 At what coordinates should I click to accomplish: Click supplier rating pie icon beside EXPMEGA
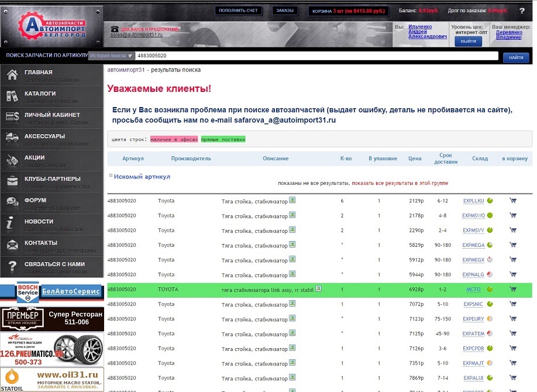pyautogui.click(x=490, y=245)
